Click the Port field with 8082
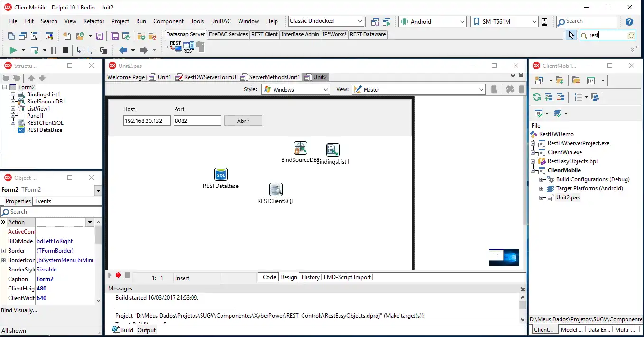Image resolution: width=644 pixels, height=337 pixels. 197,121
